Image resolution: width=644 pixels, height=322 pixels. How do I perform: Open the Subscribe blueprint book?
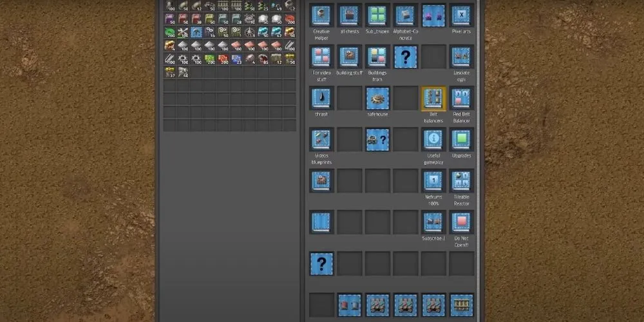click(433, 222)
